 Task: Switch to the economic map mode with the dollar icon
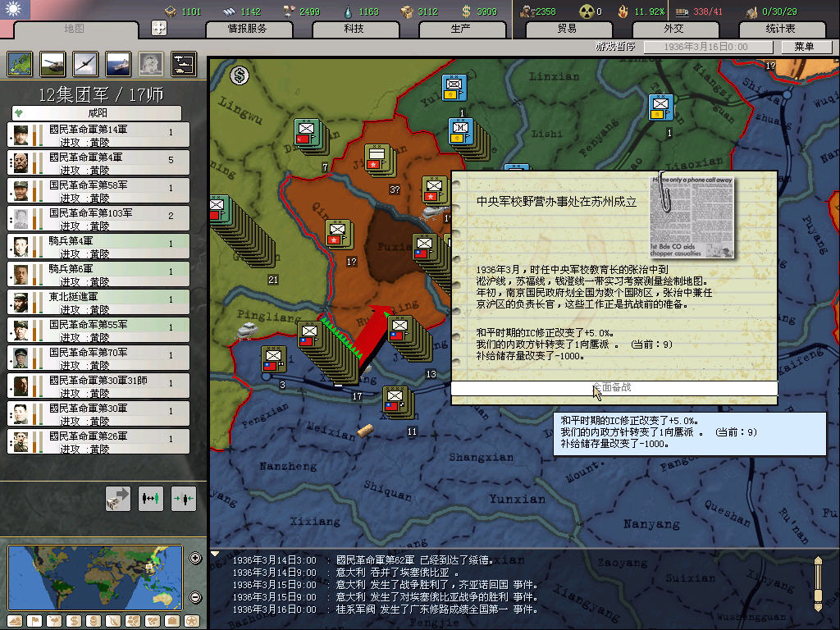74,621
